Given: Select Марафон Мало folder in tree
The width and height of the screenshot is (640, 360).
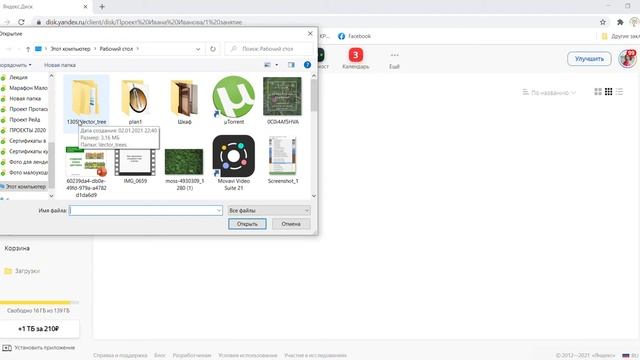Looking at the screenshot, I should (x=28, y=88).
